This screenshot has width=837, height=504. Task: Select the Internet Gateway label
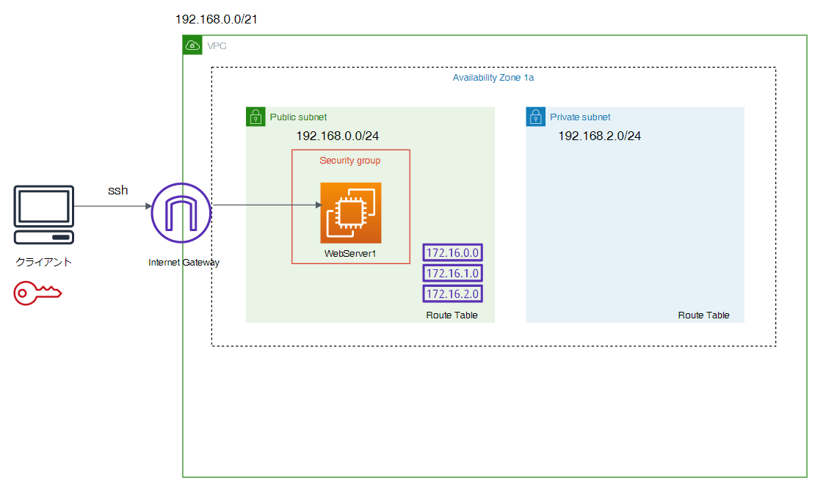click(184, 263)
